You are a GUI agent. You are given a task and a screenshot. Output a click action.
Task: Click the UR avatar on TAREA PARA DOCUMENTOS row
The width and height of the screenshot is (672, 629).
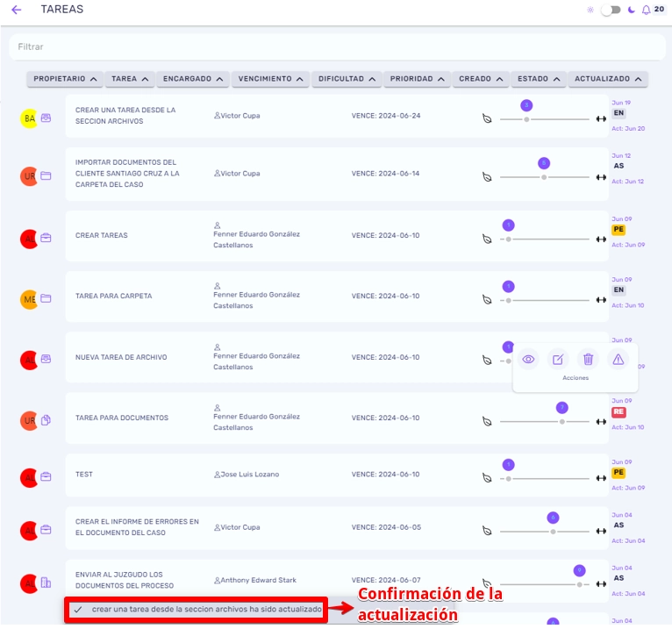(x=29, y=421)
